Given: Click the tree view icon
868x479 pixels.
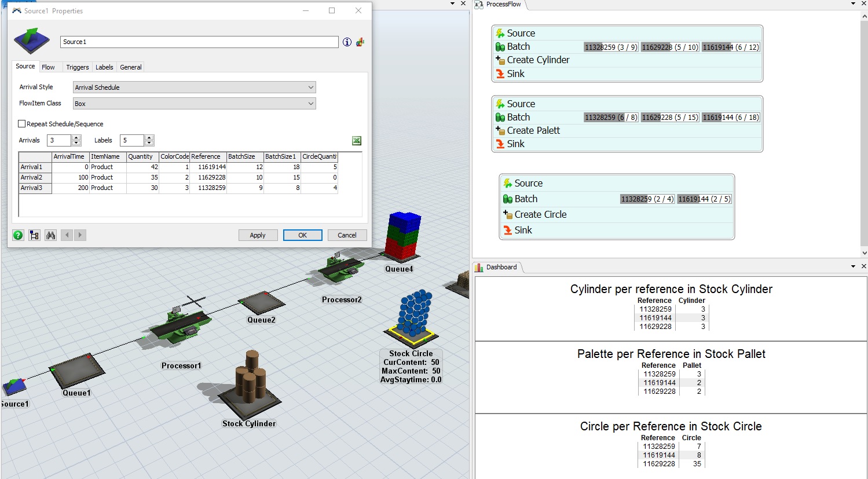Looking at the screenshot, I should [35, 235].
